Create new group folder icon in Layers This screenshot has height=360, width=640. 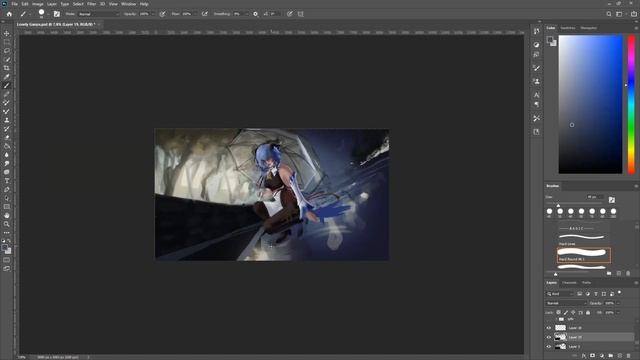[611, 356]
